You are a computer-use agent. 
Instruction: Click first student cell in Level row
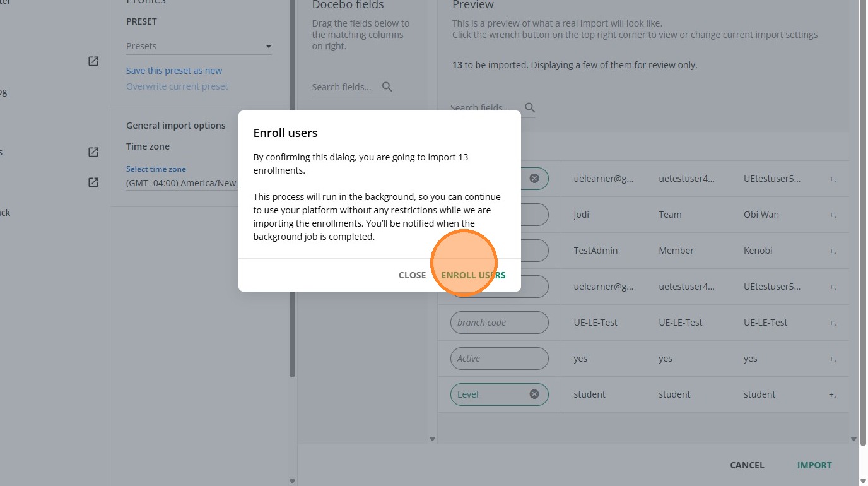589,394
